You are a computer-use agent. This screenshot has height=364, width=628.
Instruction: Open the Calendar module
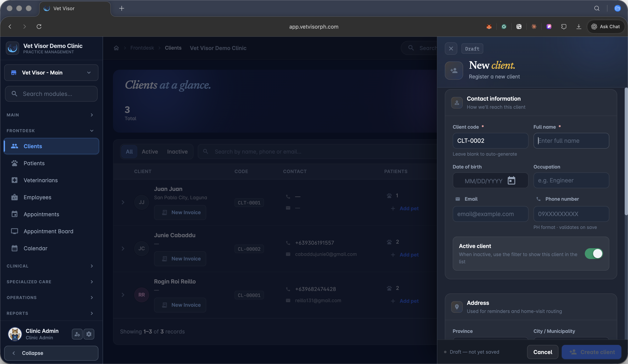51,248
